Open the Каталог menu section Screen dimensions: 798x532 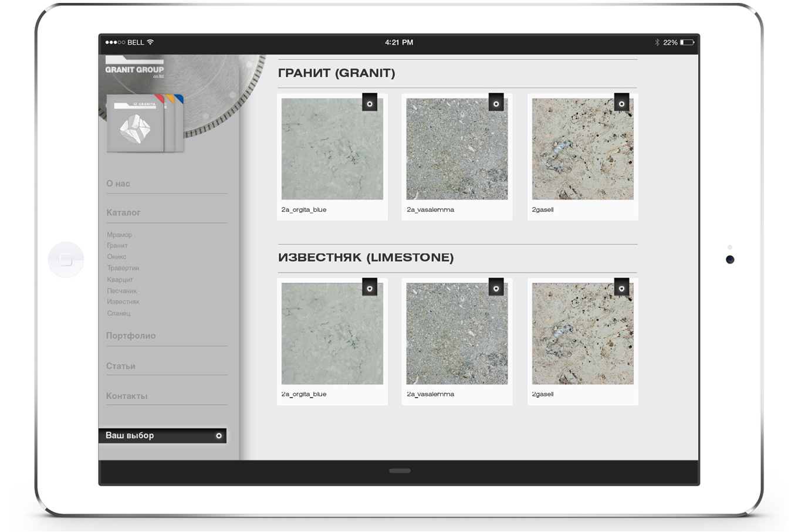tap(123, 212)
